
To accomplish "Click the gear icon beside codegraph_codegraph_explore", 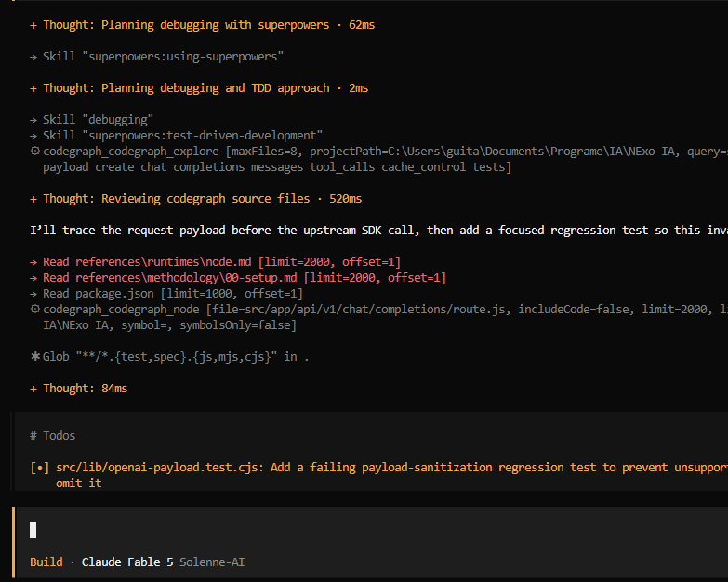I will [34, 151].
